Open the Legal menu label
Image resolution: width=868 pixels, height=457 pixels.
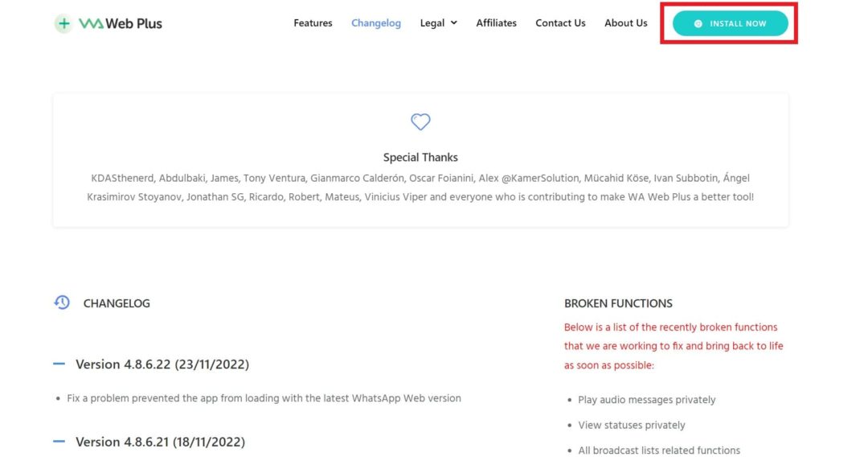point(432,23)
